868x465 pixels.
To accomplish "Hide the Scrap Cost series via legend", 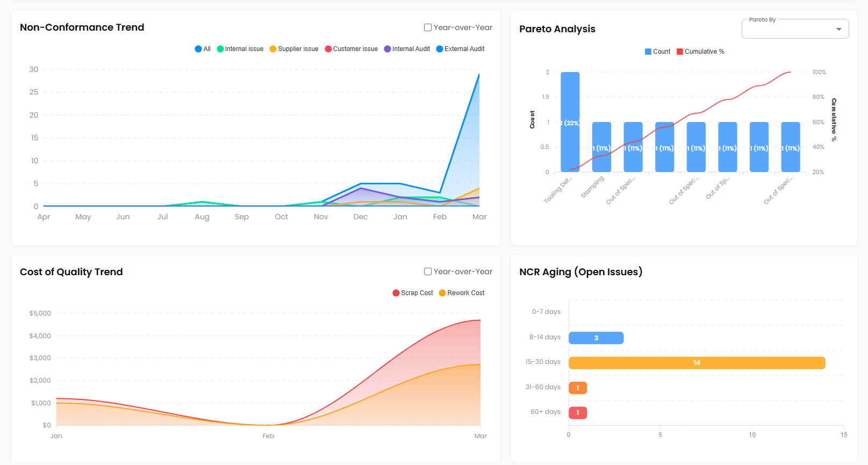I will 396,293.
